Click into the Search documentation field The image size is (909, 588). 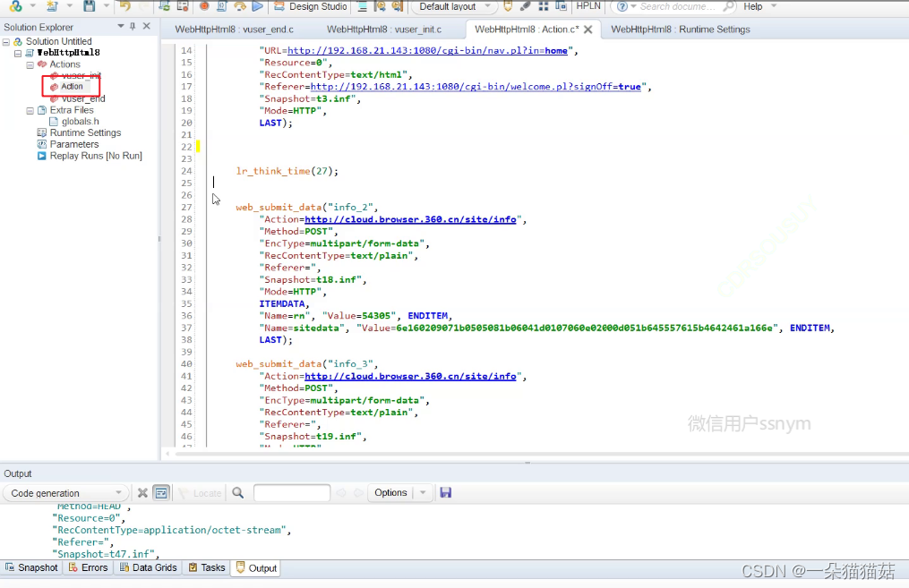point(678,6)
